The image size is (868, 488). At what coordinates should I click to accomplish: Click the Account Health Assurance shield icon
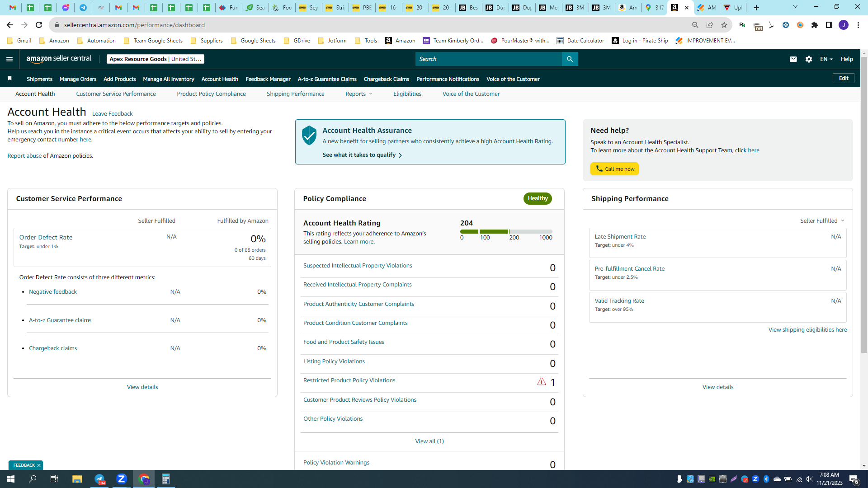309,136
